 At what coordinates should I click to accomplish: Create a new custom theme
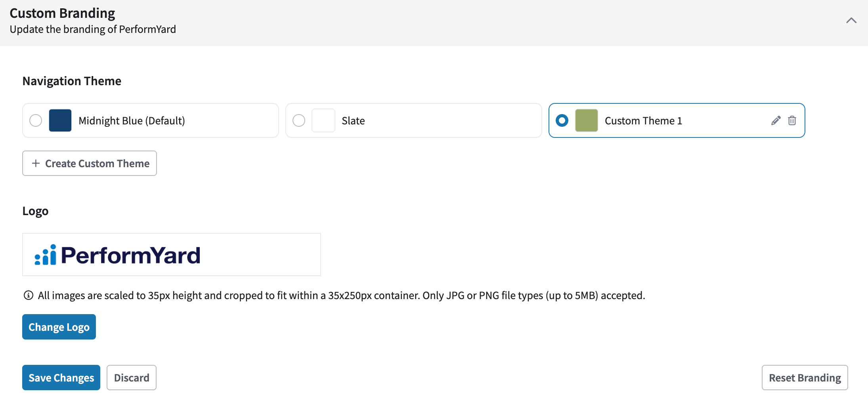tap(90, 163)
